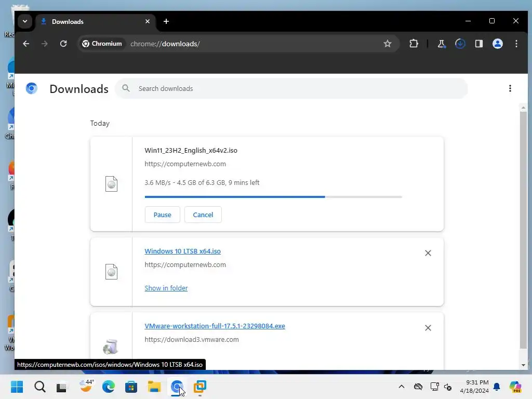This screenshot has width=532, height=399.
Task: Open the weather widget showing 44°
Action: (86, 386)
